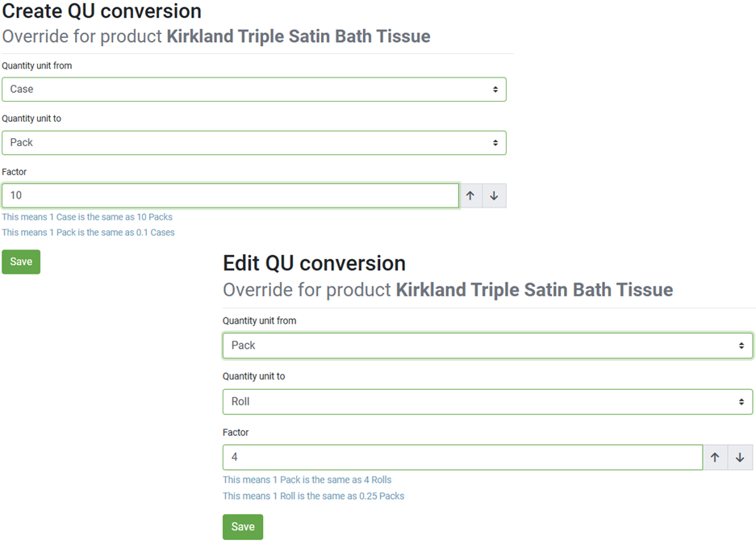Increment Pack-to-Roll factor using up arrow
Viewport: 756px width, 545px height.
tap(715, 457)
